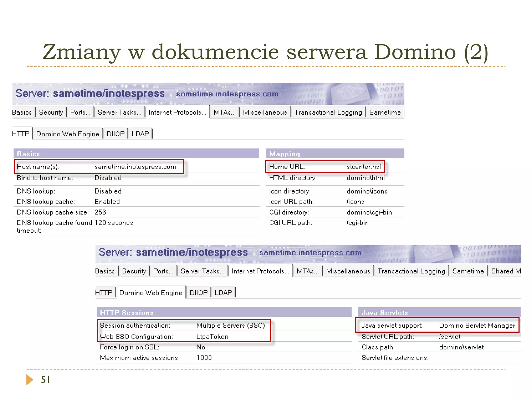Image resolution: width=532 pixels, height=399 pixels.
Task: Select Transactional Logging tab in upper document
Action: 328,112
